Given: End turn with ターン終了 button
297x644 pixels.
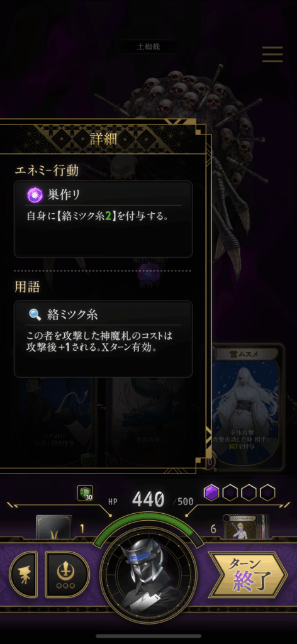Looking at the screenshot, I should point(248,575).
